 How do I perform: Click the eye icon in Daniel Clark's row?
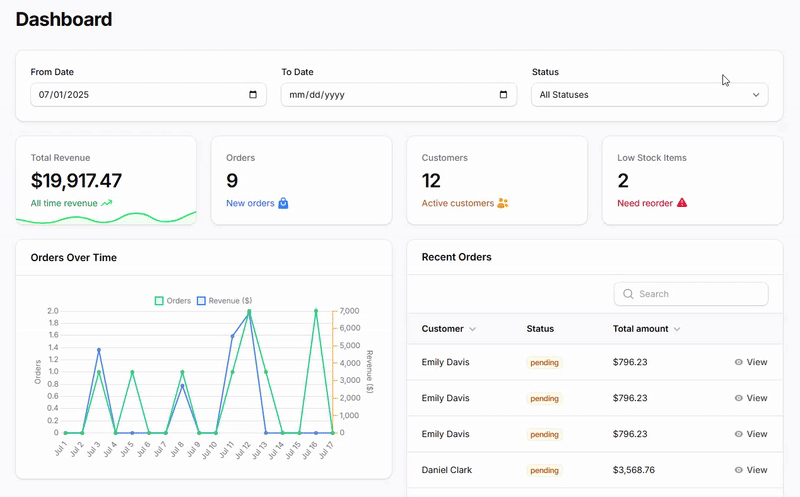click(x=739, y=470)
